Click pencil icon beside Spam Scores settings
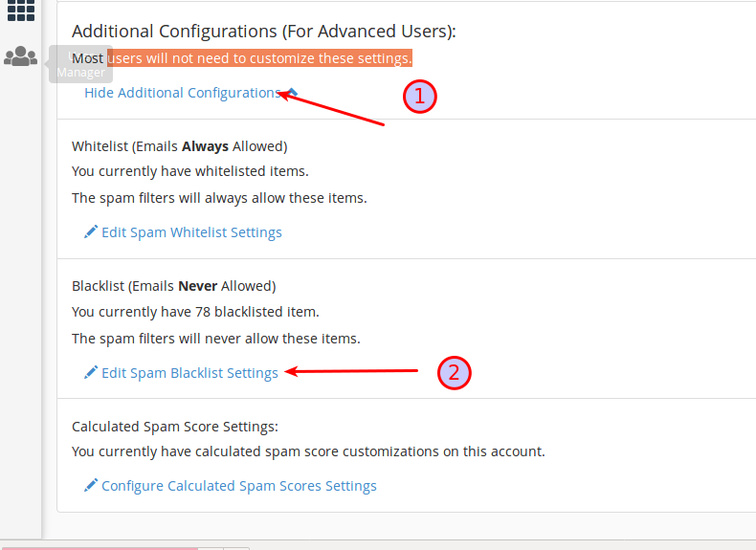Image resolution: width=756 pixels, height=550 pixels. click(x=91, y=485)
